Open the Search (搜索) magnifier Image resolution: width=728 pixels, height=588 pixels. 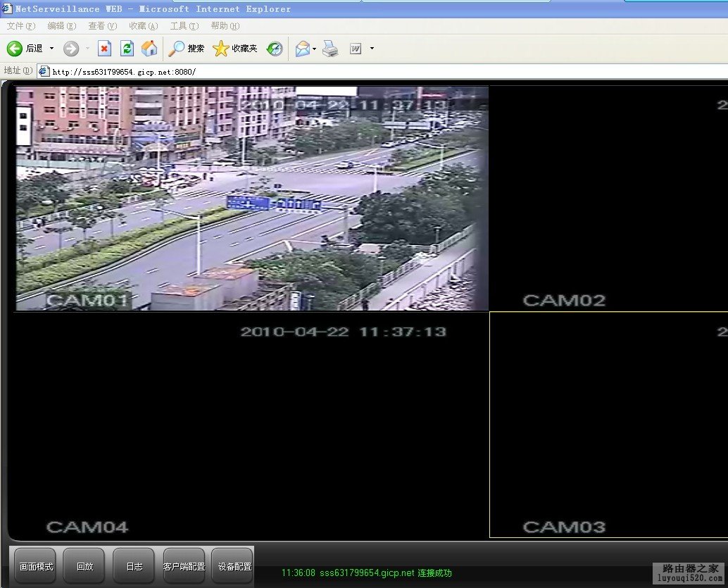pyautogui.click(x=177, y=49)
